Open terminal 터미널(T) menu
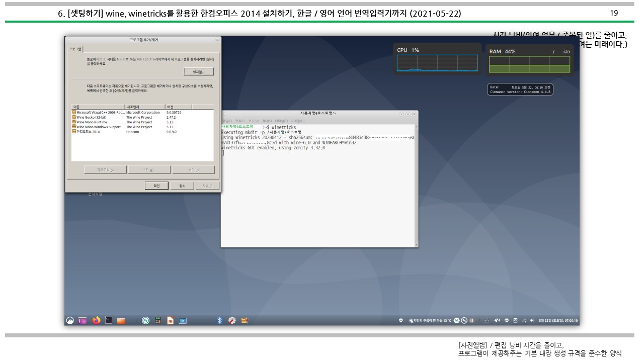Image resolution: width=644 pixels, height=362 pixels. click(281, 121)
